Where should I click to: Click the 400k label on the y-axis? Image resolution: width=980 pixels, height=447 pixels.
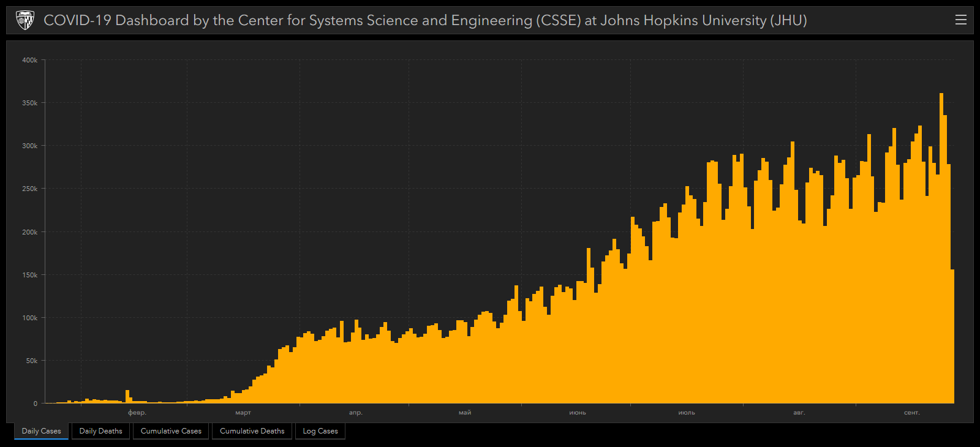[x=30, y=60]
